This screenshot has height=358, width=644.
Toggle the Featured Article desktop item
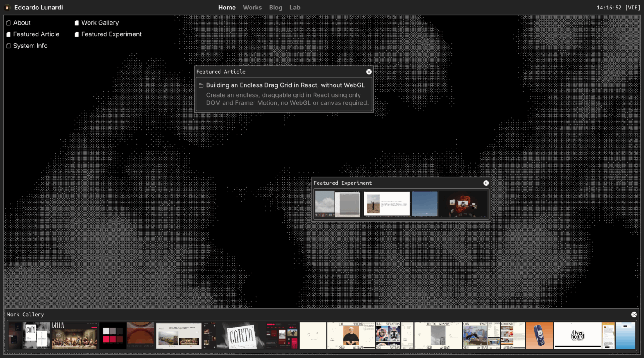36,34
